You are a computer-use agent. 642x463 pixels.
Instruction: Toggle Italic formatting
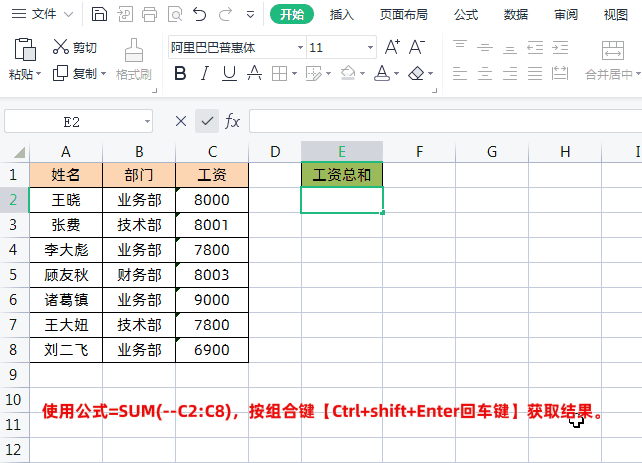(x=205, y=73)
